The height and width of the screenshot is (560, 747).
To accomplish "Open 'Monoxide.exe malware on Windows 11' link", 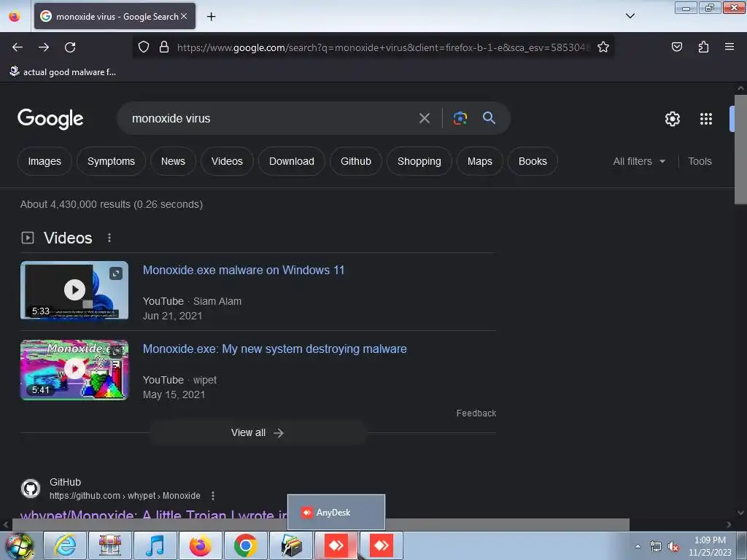I will click(x=244, y=270).
